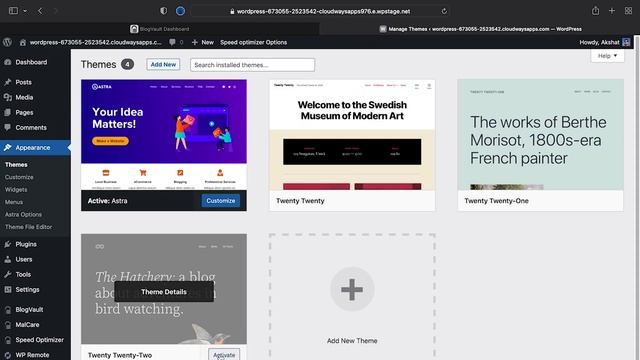640x360 pixels.
Task: Focus the Search installed themes field
Action: point(252,65)
